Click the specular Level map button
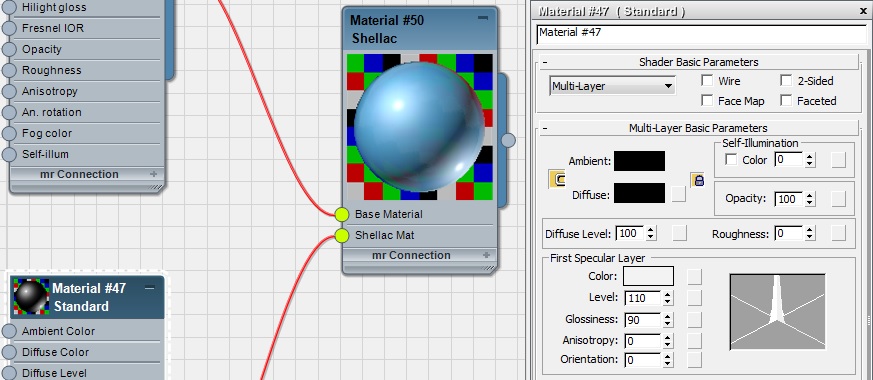The width and height of the screenshot is (873, 380). click(x=694, y=298)
